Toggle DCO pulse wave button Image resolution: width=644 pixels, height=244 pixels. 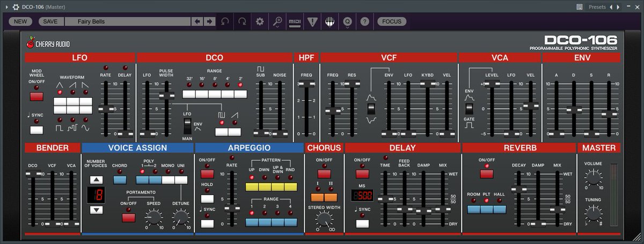222,132
